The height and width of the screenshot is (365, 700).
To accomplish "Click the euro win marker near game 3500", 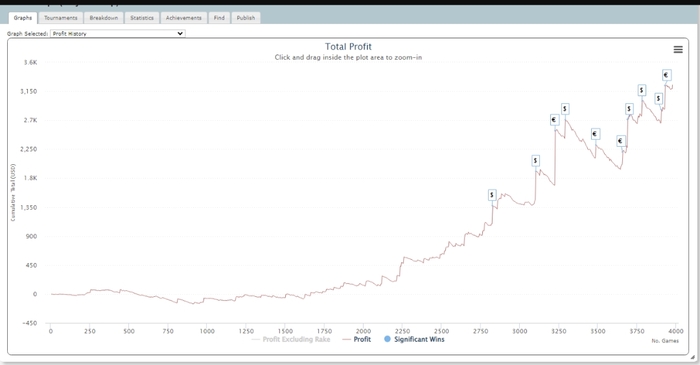I will coord(595,134).
